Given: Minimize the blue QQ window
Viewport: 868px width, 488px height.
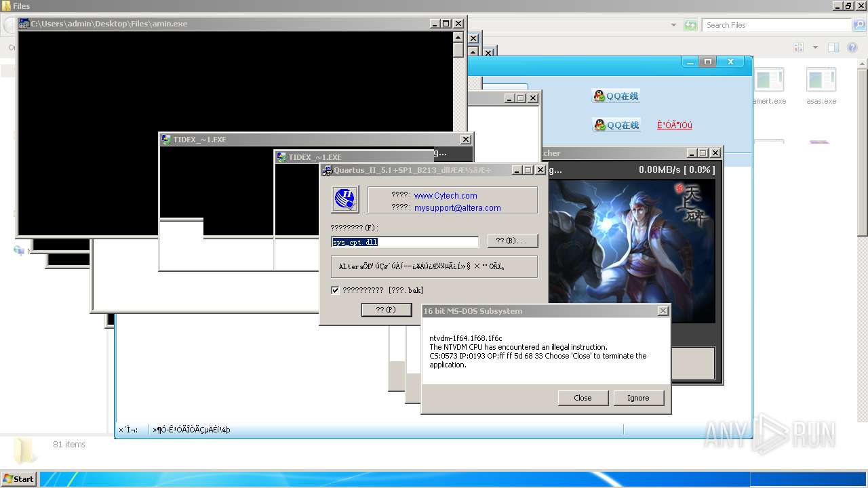Looking at the screenshot, I should (690, 62).
